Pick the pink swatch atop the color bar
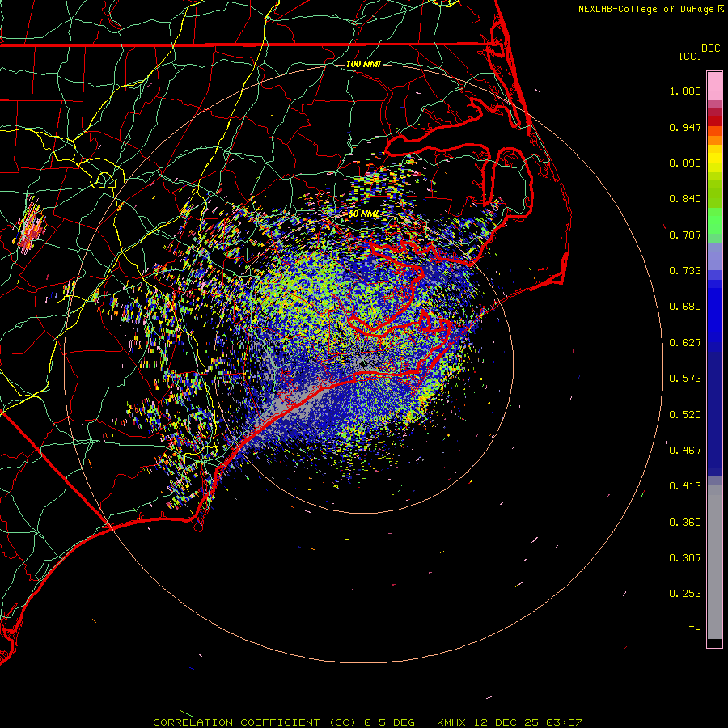Screen dimensions: 728x728 click(x=714, y=87)
